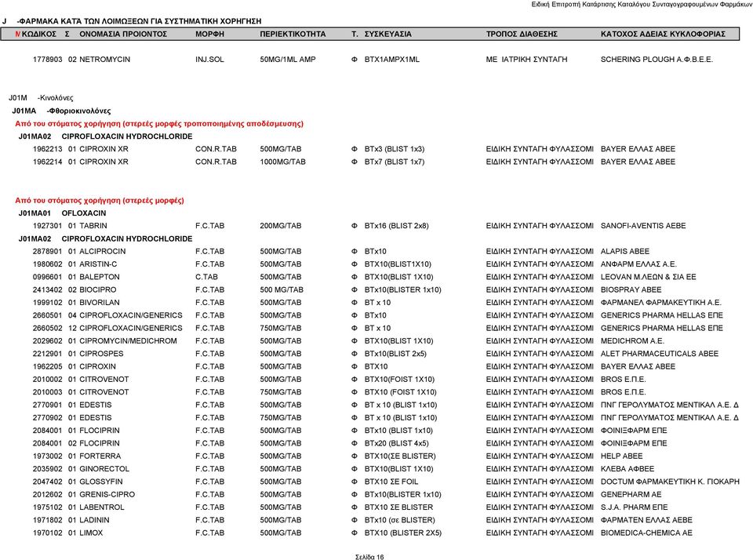Click ΦΑΡΜΑΤΕΝ ΕΛΛΑΣ ΑΕΒΕ holder
753x560 pixels.
(x=646, y=520)
